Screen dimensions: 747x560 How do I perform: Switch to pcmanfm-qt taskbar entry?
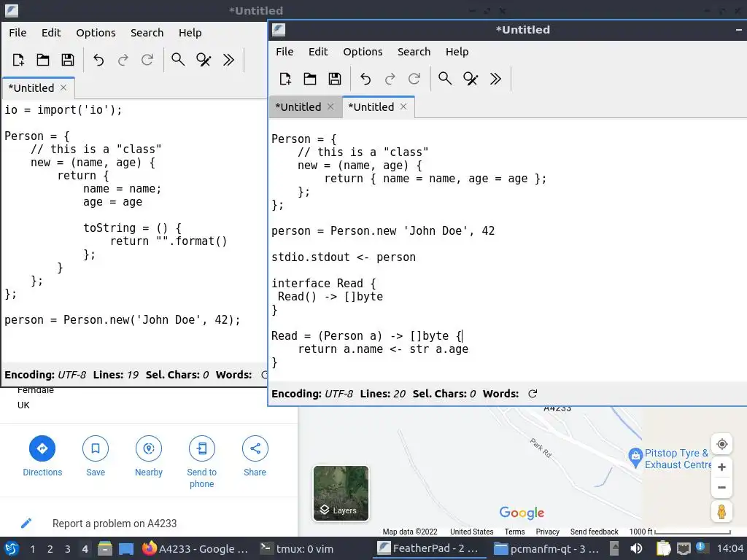pos(546,548)
